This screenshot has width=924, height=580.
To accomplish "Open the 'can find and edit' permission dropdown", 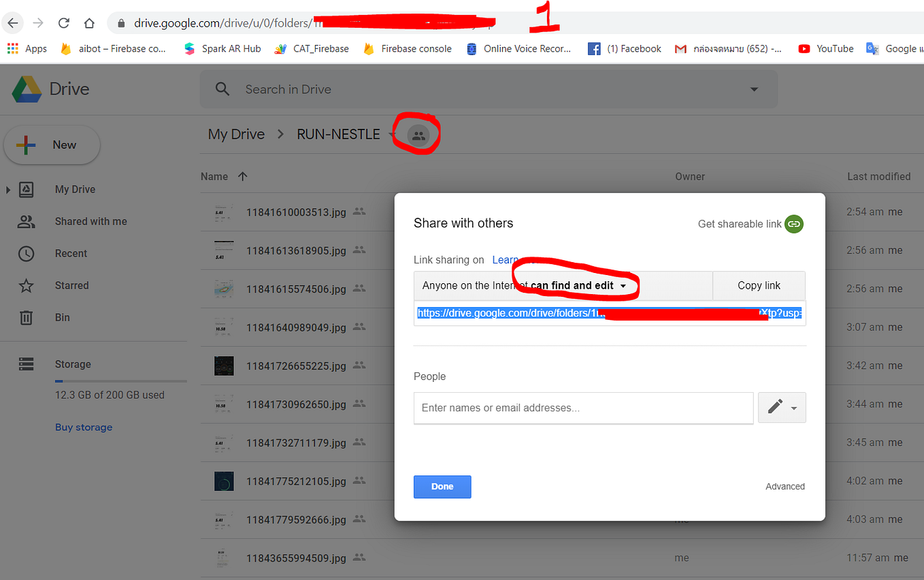I will tap(623, 286).
